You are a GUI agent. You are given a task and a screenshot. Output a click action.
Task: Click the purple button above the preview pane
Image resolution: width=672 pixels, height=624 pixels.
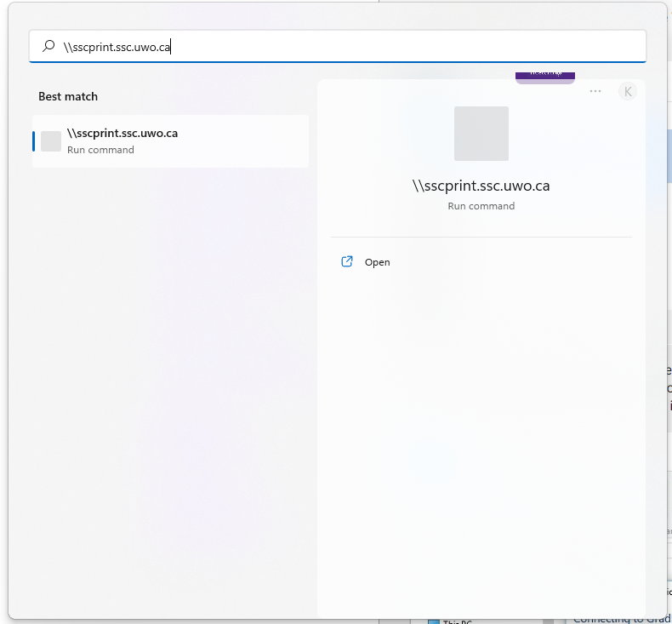point(544,77)
